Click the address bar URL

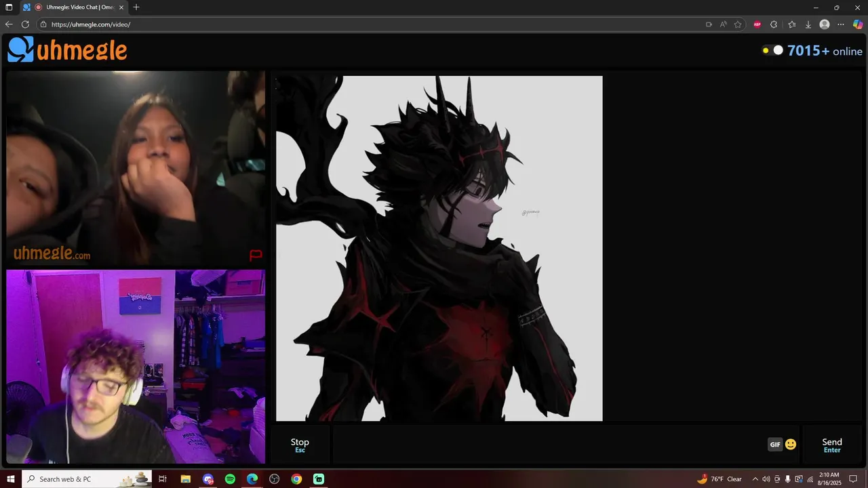91,24
